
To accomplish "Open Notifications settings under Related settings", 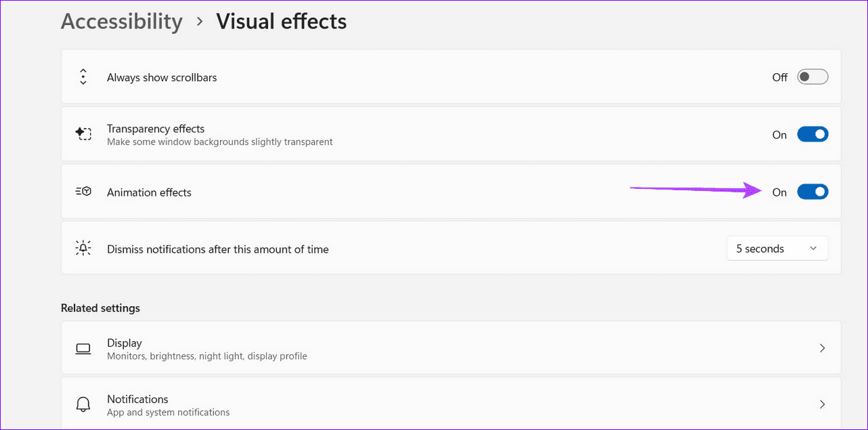I will click(x=447, y=404).
